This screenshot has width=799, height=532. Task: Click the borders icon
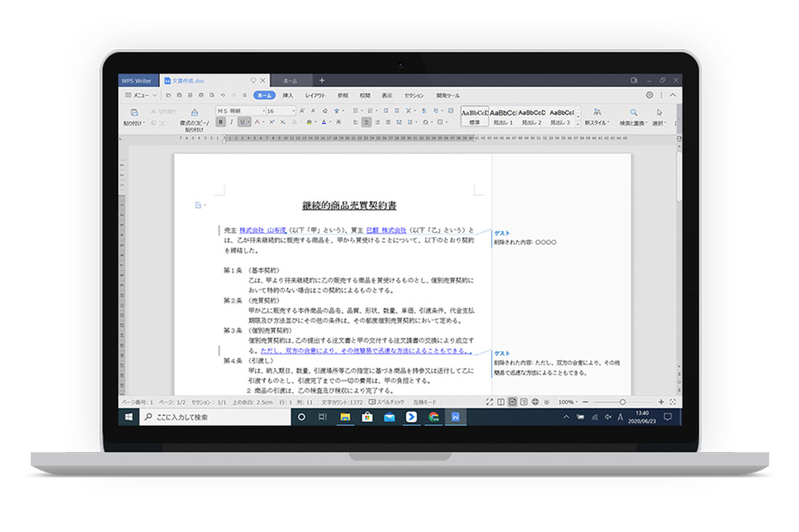pos(439,122)
